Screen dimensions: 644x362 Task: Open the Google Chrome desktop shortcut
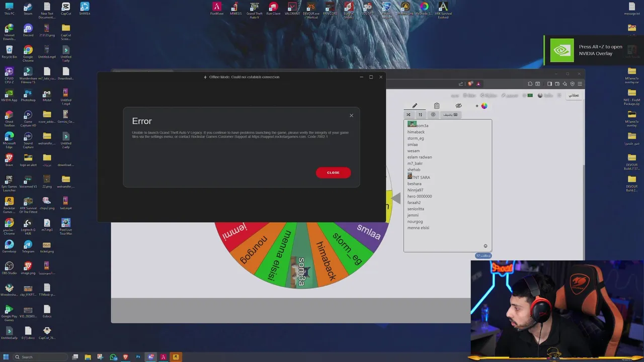[x=28, y=53]
